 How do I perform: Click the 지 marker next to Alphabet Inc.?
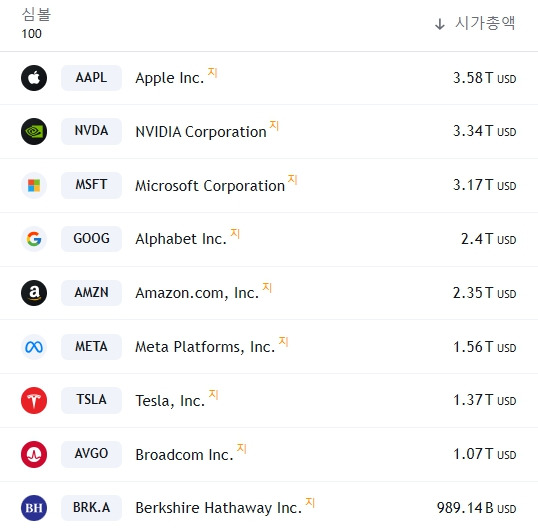pos(235,233)
